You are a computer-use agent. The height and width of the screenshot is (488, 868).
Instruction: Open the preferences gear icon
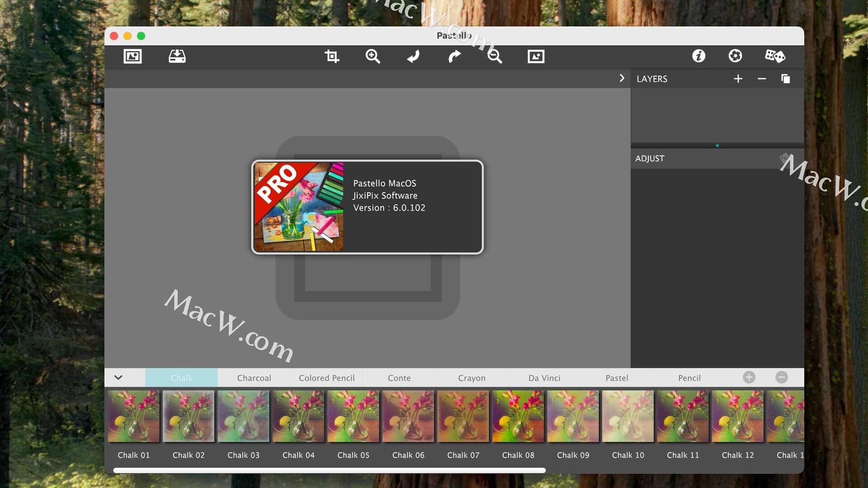click(735, 56)
